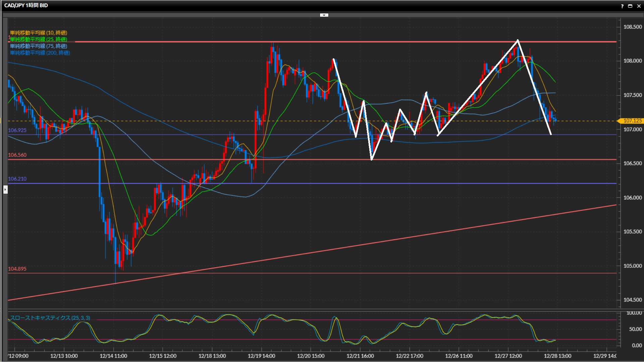This screenshot has height=362, width=644.
Task: Click the 12/21 16:00 time axis label
Action: point(360,356)
